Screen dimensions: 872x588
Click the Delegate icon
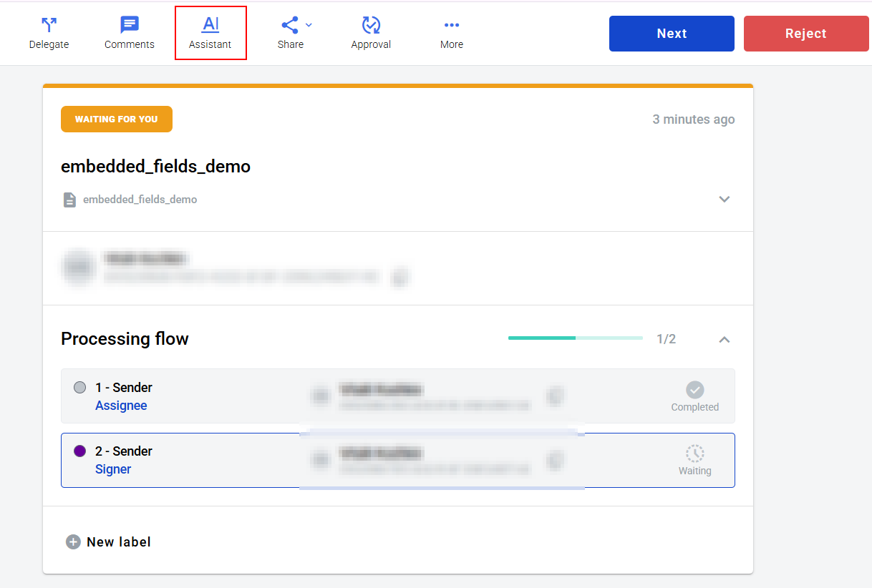49,26
